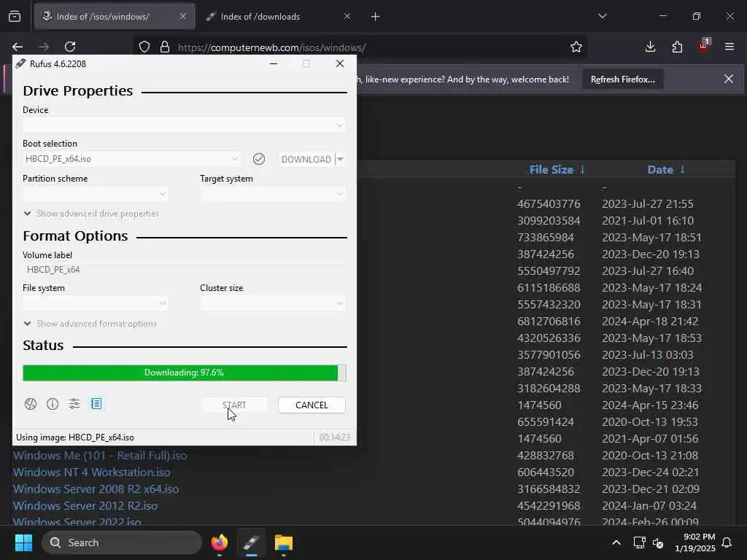747x560 pixels.
Task: Click the tracking protection shield icon
Action: tap(144, 47)
